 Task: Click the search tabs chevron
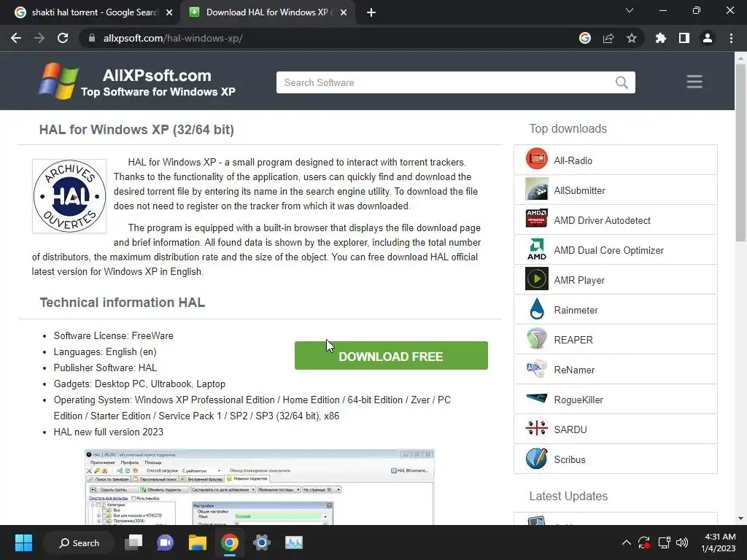pyautogui.click(x=630, y=10)
